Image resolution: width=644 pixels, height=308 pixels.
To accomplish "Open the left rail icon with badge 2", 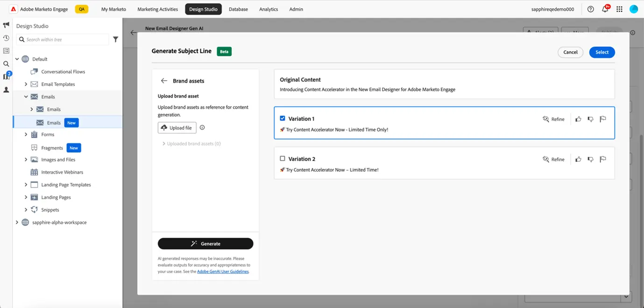I will point(7,76).
